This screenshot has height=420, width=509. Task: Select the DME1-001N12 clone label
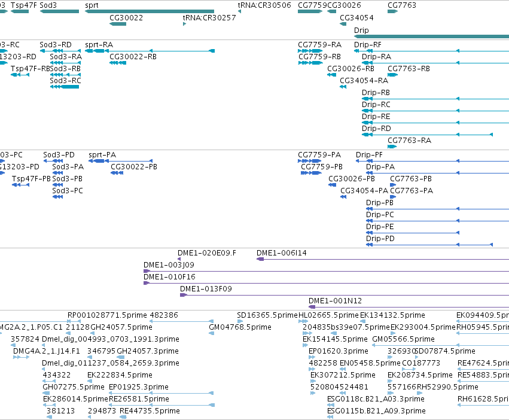[335, 301]
